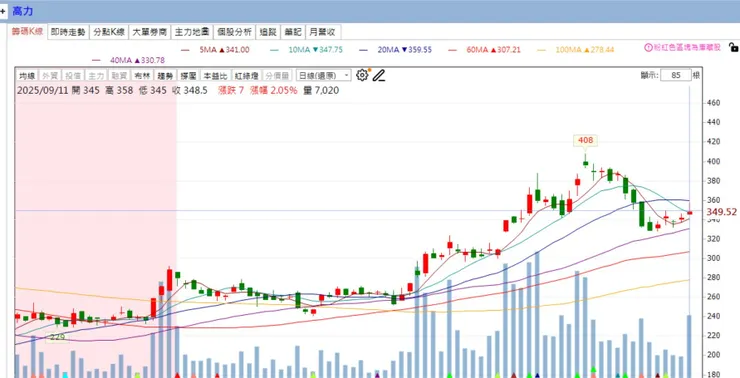
Task: Click the 349.52 current price tag
Action: tap(721, 212)
